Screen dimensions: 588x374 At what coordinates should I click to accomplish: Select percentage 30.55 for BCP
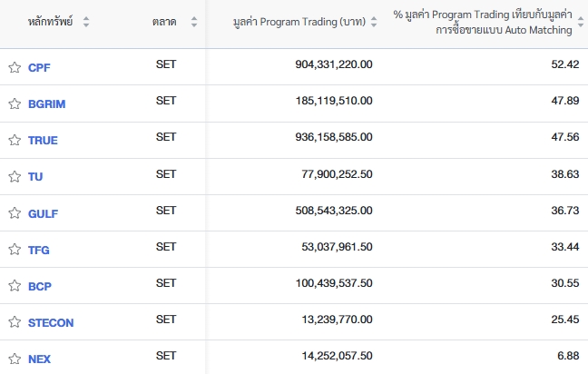pyautogui.click(x=565, y=283)
